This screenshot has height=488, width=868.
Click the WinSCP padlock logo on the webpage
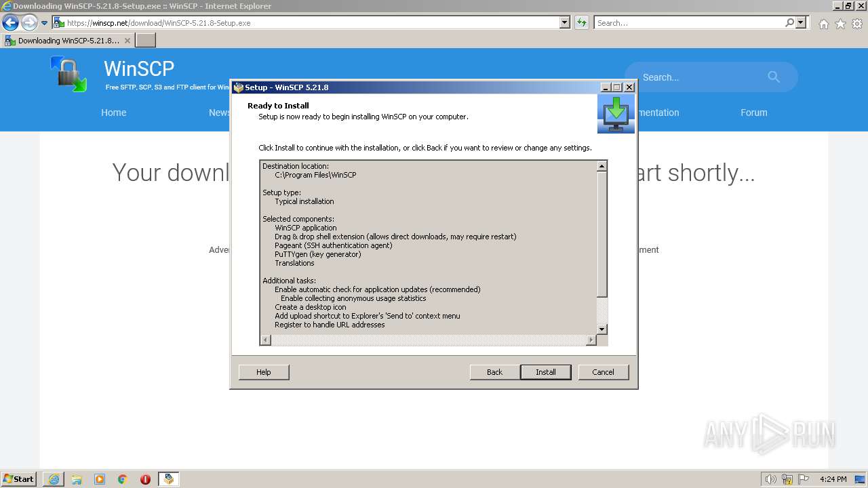68,74
